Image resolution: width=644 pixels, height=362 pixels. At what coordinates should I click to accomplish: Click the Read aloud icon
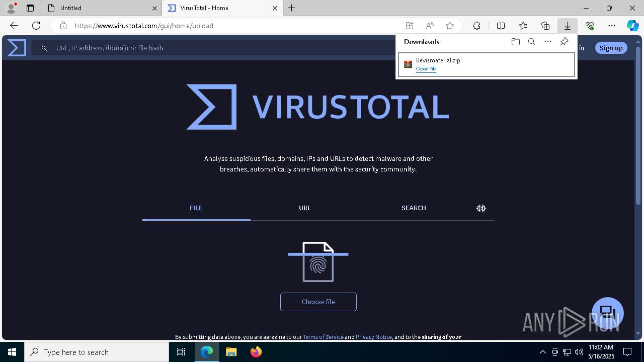(430, 26)
